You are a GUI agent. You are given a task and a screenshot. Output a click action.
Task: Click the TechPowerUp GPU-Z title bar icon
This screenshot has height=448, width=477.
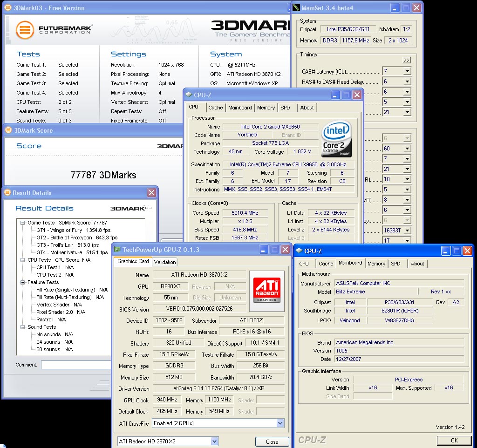pos(117,250)
